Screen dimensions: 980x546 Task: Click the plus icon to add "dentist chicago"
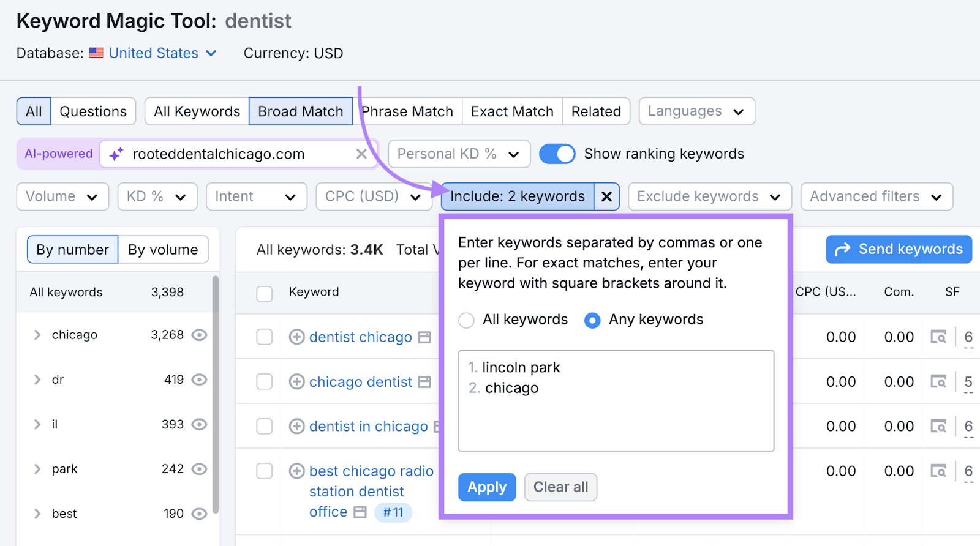click(296, 337)
